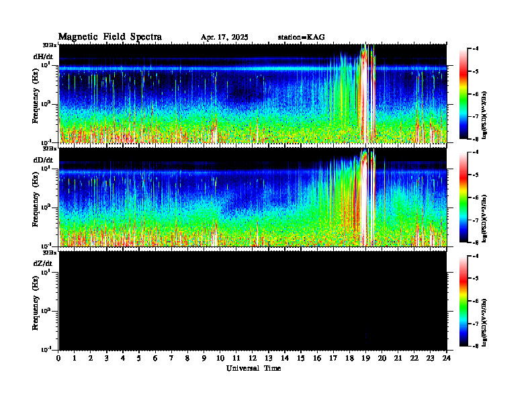
Task: Click the log(PSD) label beside the dH/dt color scale
Action: click(x=485, y=114)
